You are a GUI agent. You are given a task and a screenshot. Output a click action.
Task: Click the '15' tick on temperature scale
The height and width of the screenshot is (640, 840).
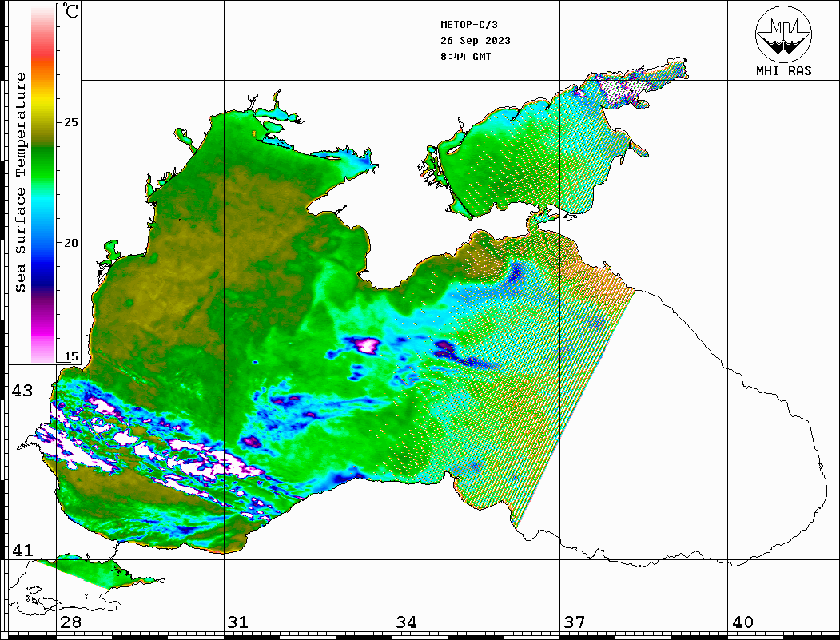(x=70, y=356)
